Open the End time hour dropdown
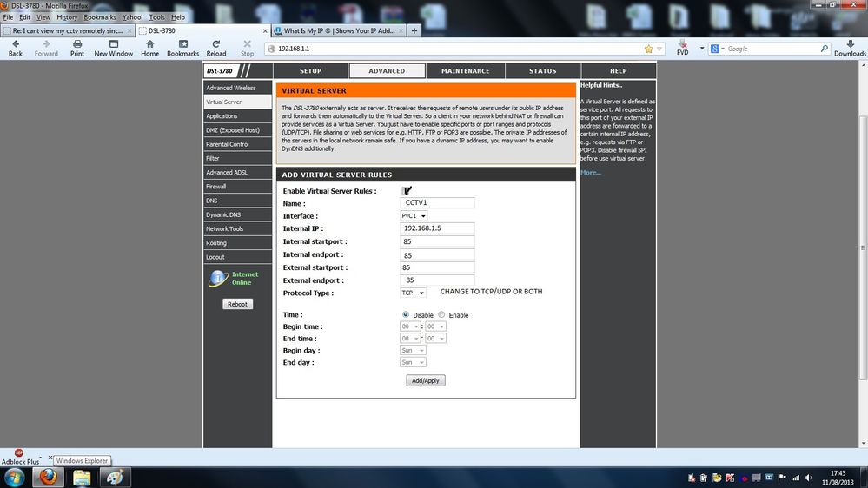Screen dimensions: 868x488 [x=410, y=338]
